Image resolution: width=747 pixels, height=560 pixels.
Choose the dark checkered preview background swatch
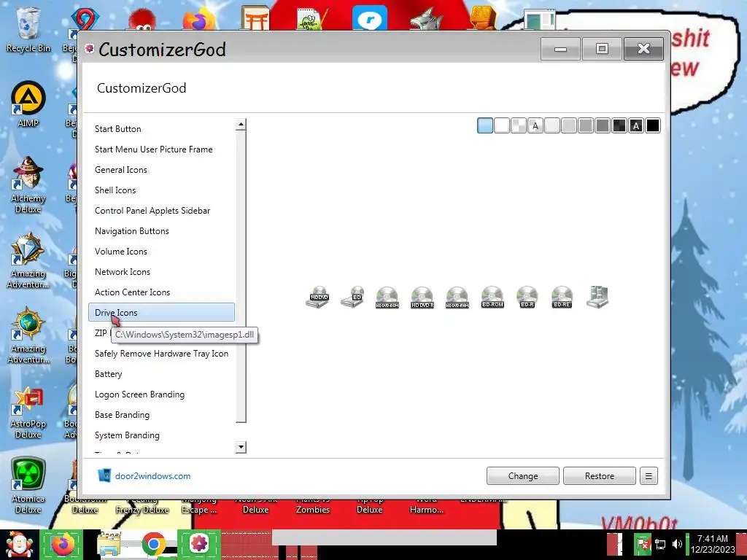tap(619, 125)
